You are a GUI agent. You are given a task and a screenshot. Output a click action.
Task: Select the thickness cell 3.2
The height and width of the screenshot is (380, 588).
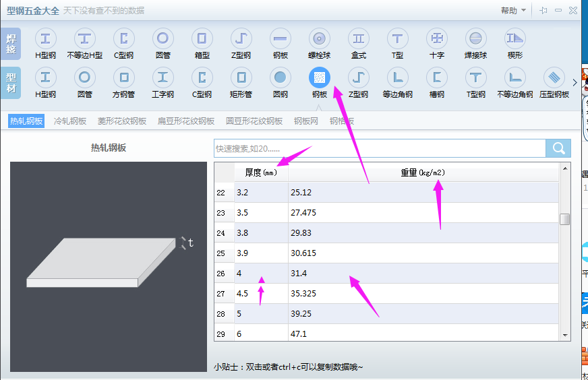[262, 193]
